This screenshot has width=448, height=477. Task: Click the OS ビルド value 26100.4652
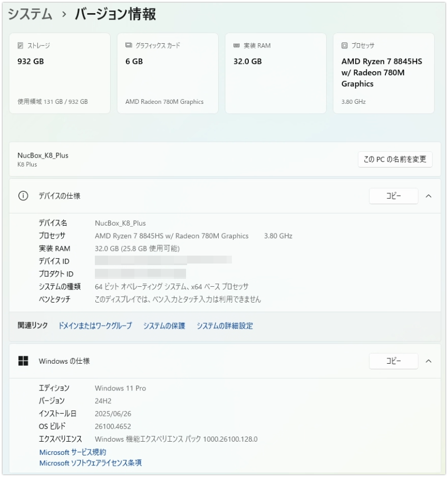click(x=113, y=426)
